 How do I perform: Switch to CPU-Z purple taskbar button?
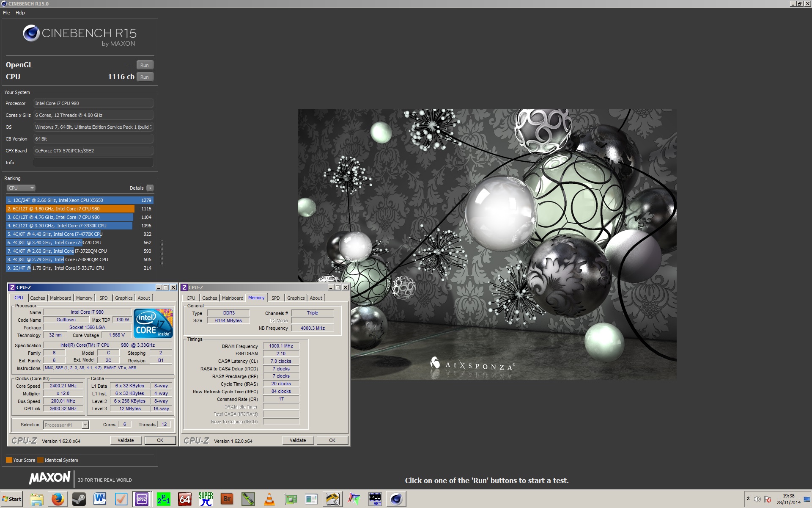click(x=142, y=499)
